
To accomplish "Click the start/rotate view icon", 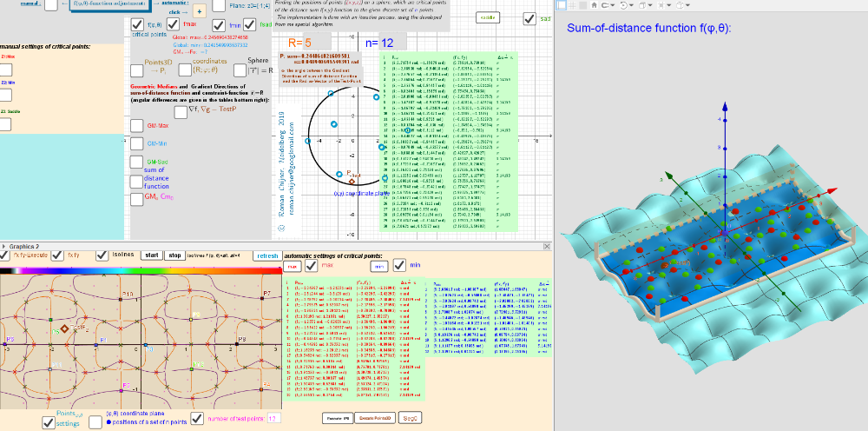I will pos(623,5).
